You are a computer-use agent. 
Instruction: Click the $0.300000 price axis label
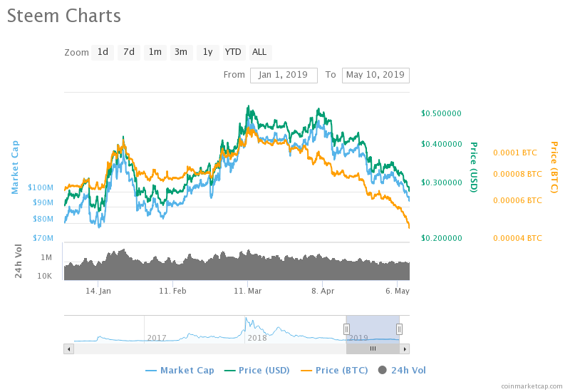[441, 182]
